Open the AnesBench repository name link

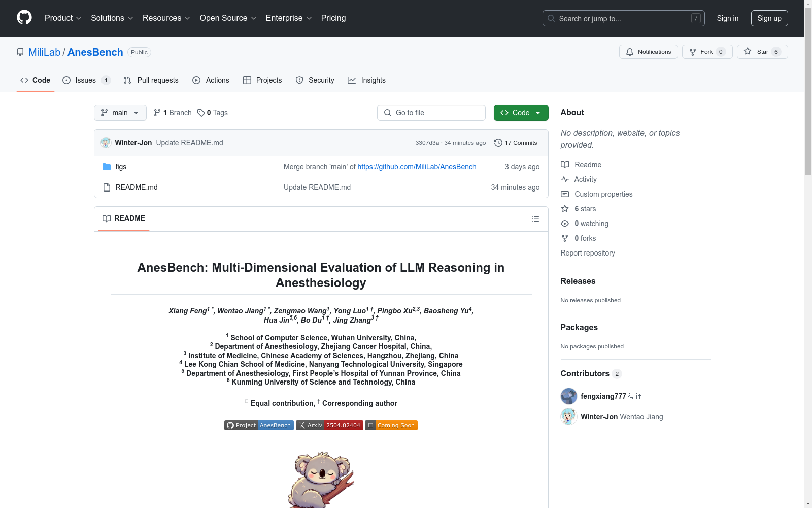(x=95, y=52)
